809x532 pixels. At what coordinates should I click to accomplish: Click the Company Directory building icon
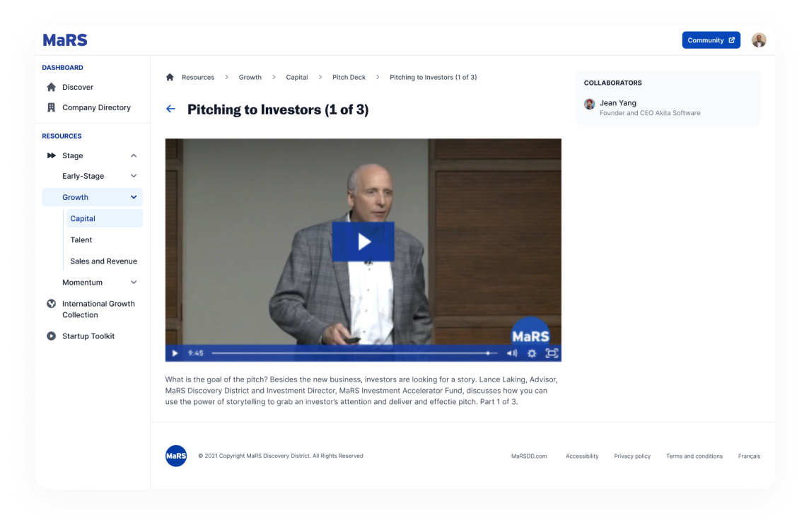[x=51, y=107]
